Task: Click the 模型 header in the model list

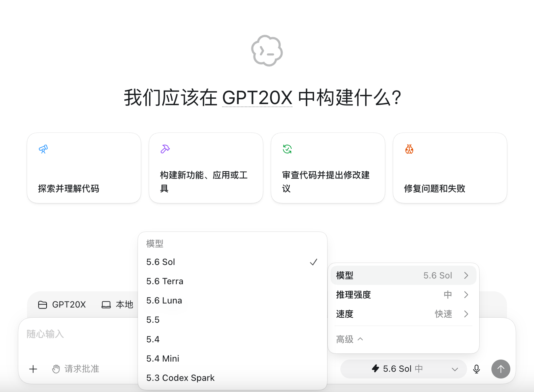Action: point(155,243)
